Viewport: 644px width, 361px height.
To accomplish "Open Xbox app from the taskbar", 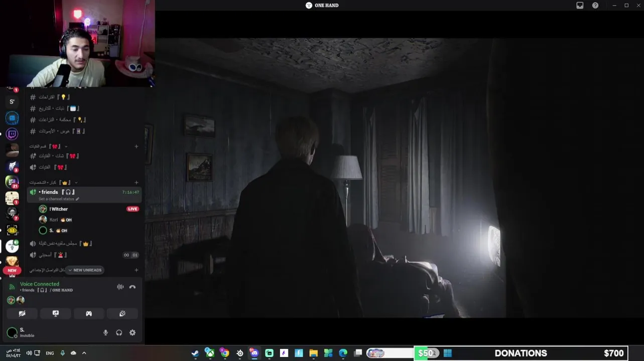I will click(x=210, y=353).
